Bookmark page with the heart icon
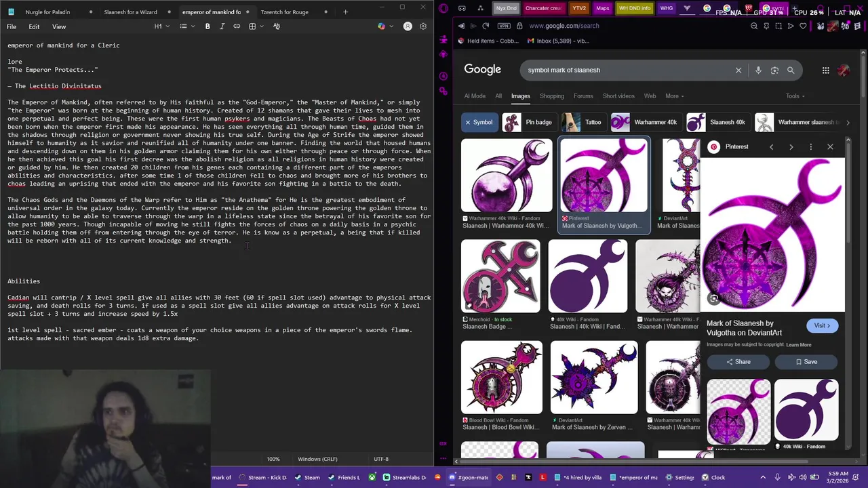868x488 pixels. coord(803,26)
